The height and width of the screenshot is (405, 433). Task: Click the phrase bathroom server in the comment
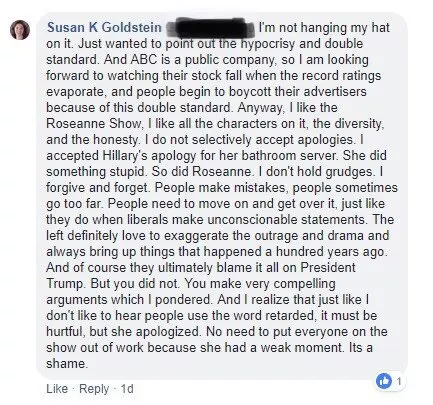click(280, 156)
